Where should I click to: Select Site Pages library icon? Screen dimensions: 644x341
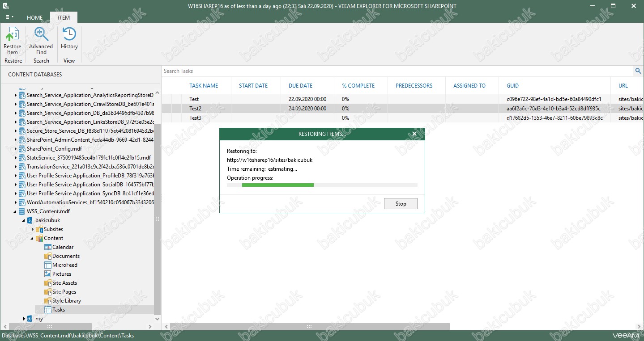pos(48,292)
